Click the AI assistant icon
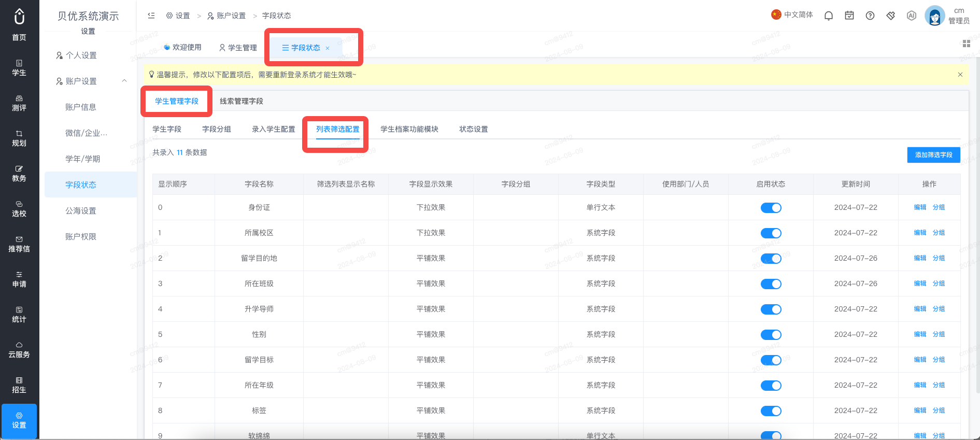 912,16
